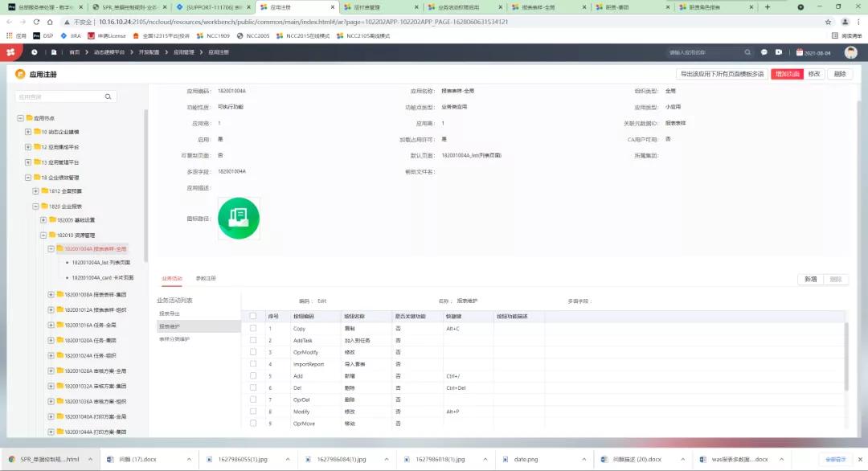Screen dimensions: 868x471
Task: Tick the checkbox for the AddTask row
Action: (x=253, y=341)
